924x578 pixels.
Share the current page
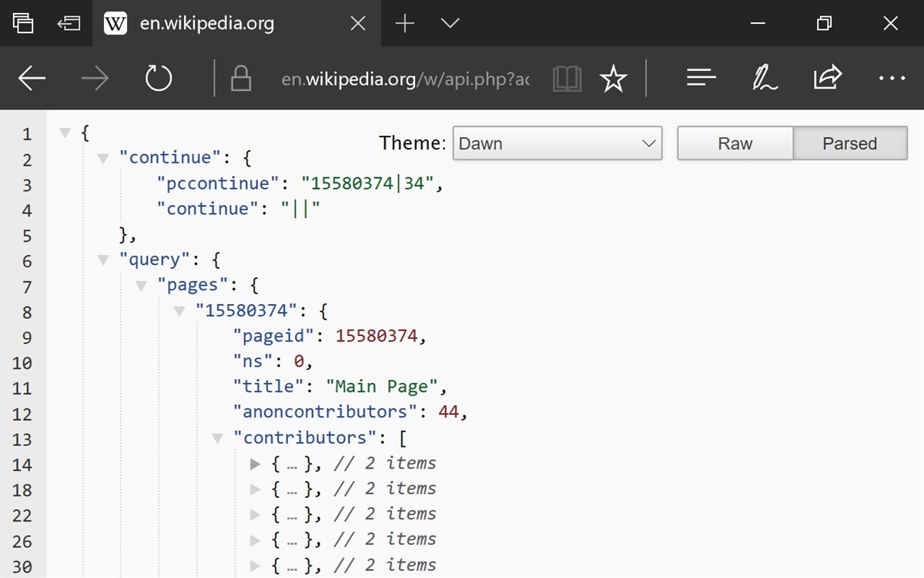(x=827, y=78)
